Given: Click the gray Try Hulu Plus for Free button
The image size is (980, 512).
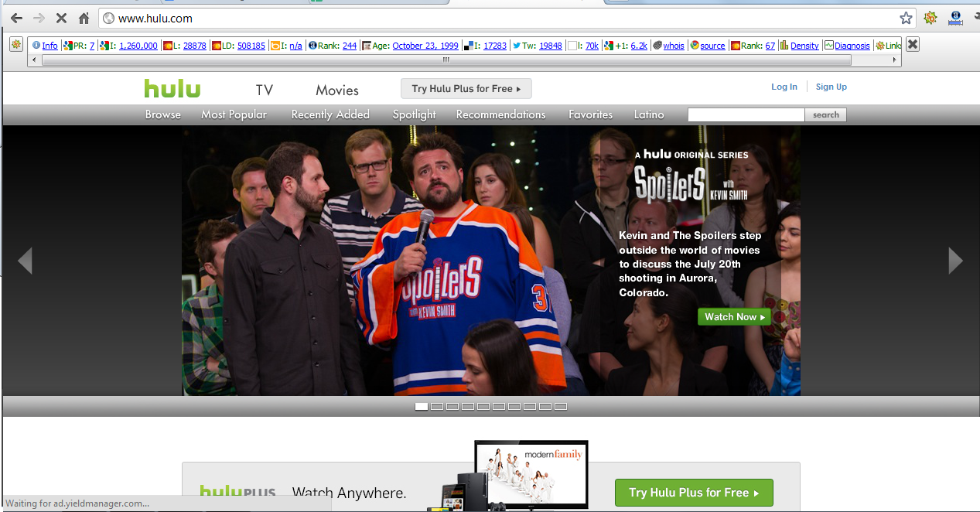Looking at the screenshot, I should (x=466, y=88).
